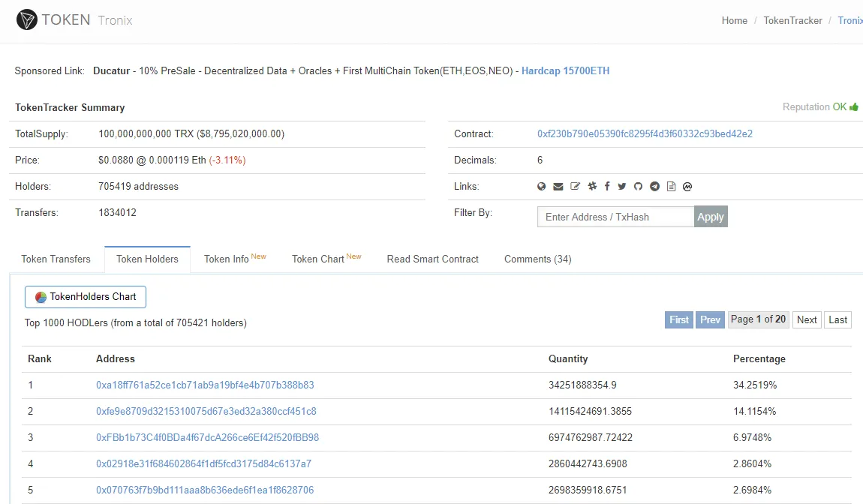The image size is (863, 504).
Task: Open the whitepaper document icon
Action: (671, 187)
